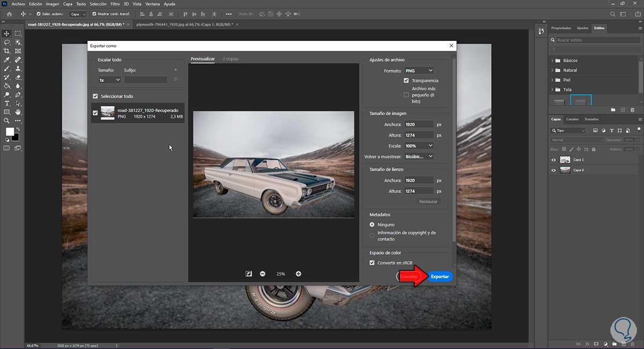The image size is (644, 349).
Task: Click the foreground color swatch
Action: 10,132
